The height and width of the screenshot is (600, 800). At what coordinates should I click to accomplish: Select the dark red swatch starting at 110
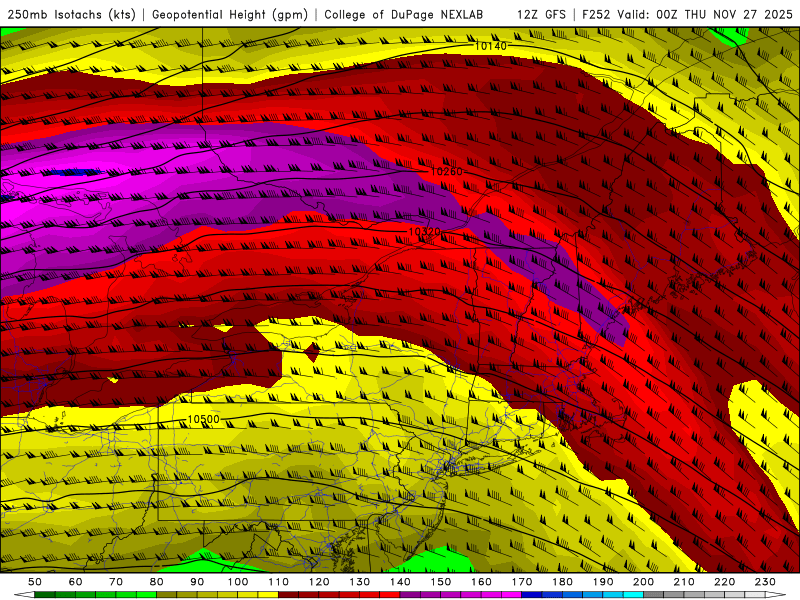(x=288, y=595)
